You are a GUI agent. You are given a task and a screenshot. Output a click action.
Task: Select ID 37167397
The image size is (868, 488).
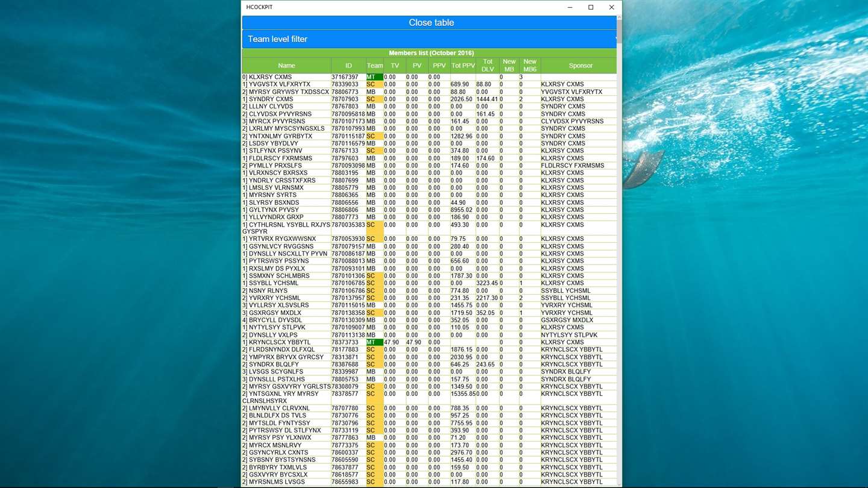pos(345,77)
